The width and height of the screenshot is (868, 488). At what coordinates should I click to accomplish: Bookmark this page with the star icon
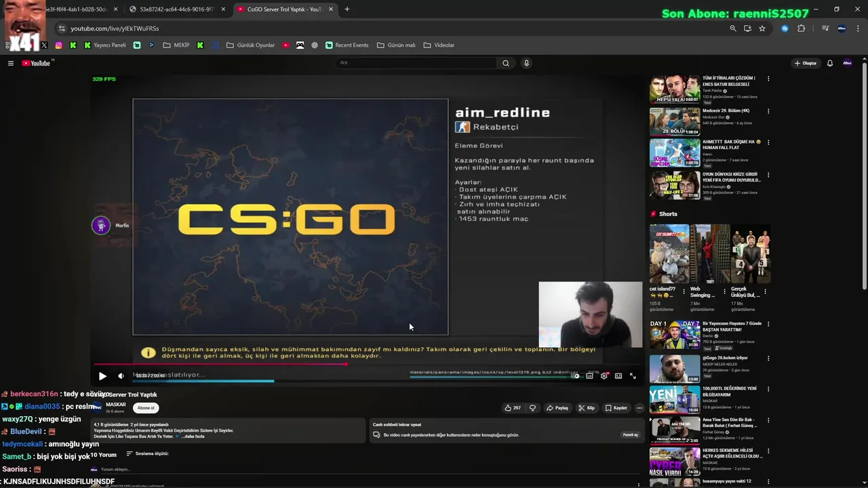pos(762,28)
